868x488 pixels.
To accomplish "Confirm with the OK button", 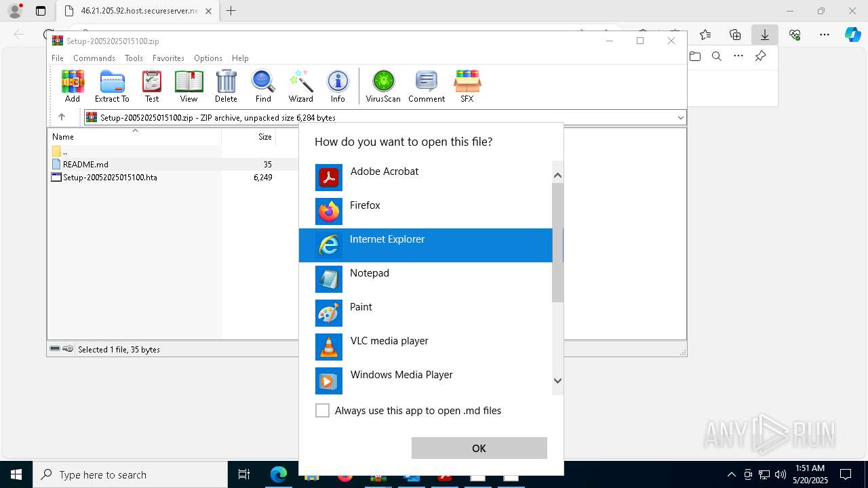I will click(x=479, y=448).
